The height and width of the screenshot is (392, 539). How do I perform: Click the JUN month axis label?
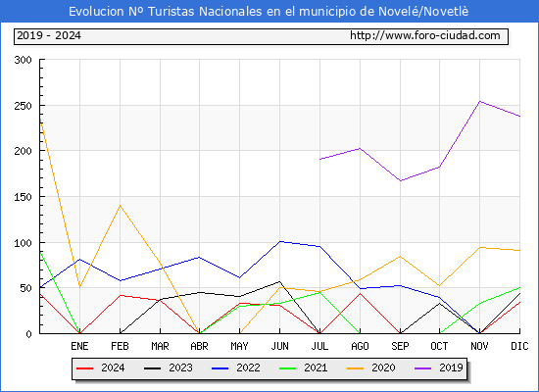coord(280,346)
